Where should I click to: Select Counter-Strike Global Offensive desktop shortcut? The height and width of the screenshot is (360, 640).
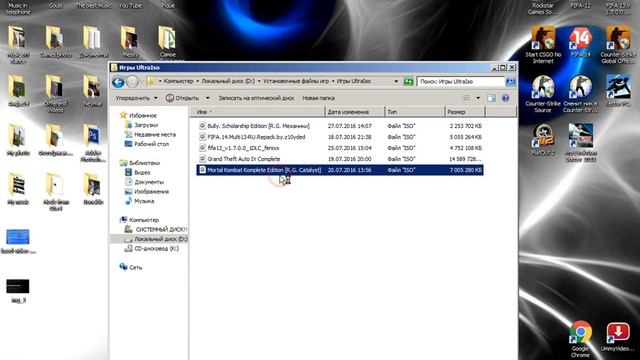(x=618, y=44)
